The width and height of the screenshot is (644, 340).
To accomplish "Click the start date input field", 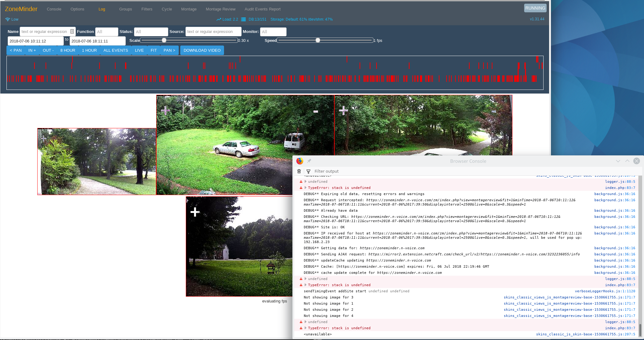I will (x=35, y=40).
